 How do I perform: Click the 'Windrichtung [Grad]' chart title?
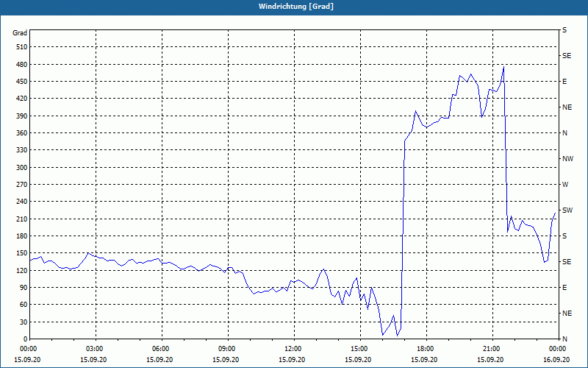(296, 7)
